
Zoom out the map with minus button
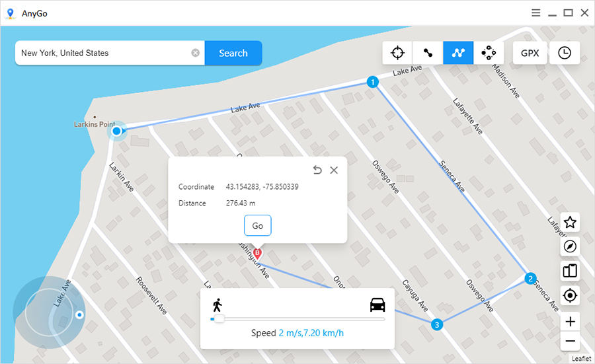point(570,342)
